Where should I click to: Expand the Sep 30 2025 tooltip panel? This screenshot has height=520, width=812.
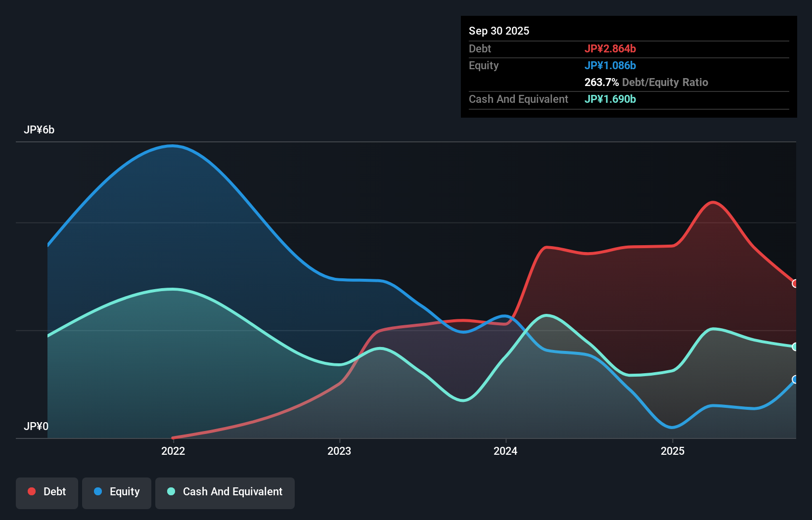499,31
